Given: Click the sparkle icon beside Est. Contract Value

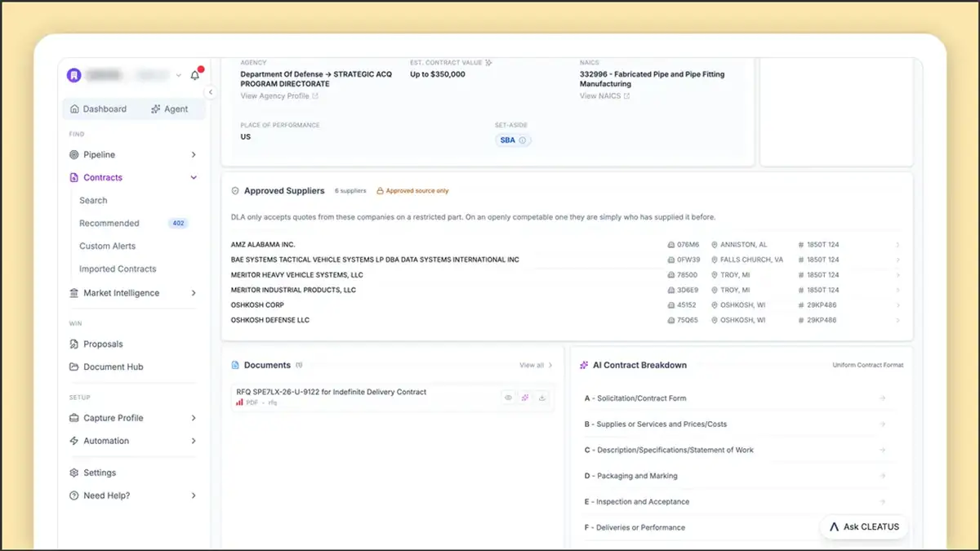Looking at the screenshot, I should (x=488, y=62).
